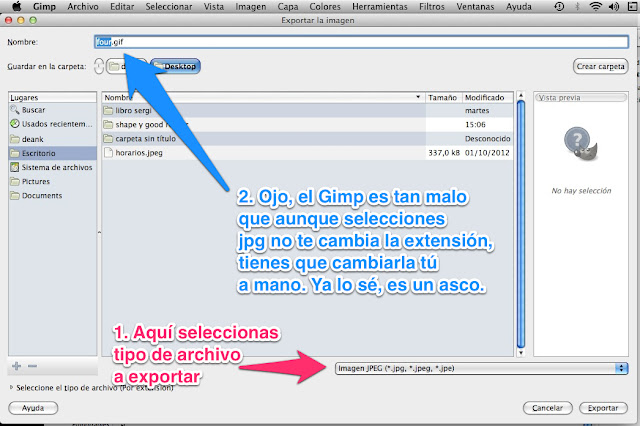Open the Imagen JPEG file type dropdown
The width and height of the screenshot is (640, 426).
pyautogui.click(x=481, y=368)
